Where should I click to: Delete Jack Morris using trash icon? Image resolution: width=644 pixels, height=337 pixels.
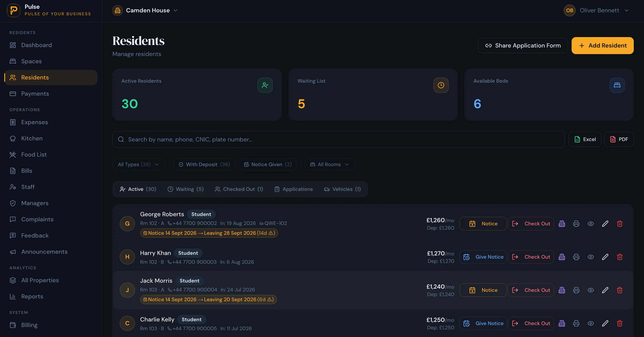[x=620, y=290]
